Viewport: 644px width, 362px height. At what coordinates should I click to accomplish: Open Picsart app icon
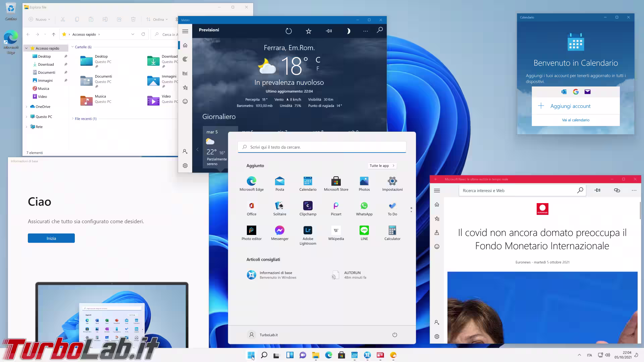click(x=336, y=208)
